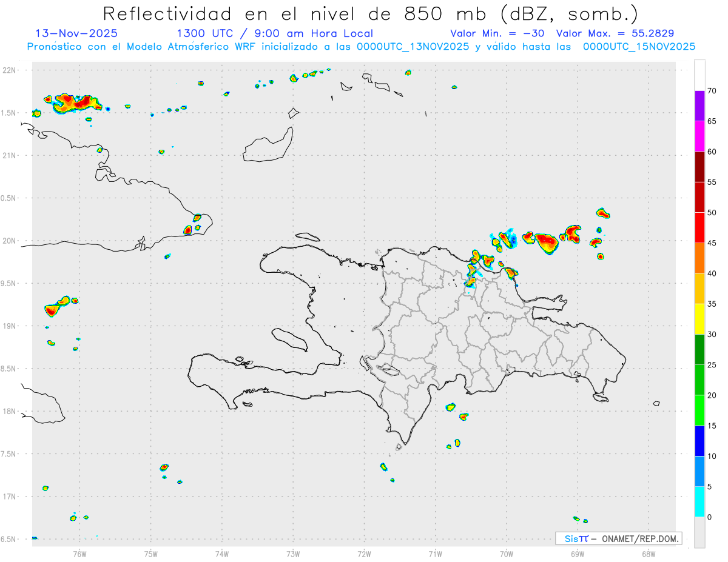Click the colorbar value '0'
The height and width of the screenshot is (562, 728).
(709, 517)
